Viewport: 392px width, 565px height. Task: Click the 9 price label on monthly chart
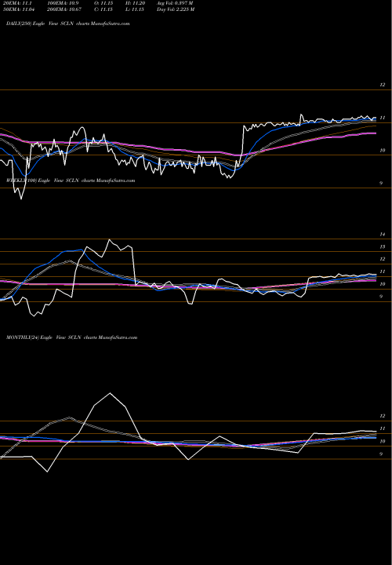tap(381, 454)
